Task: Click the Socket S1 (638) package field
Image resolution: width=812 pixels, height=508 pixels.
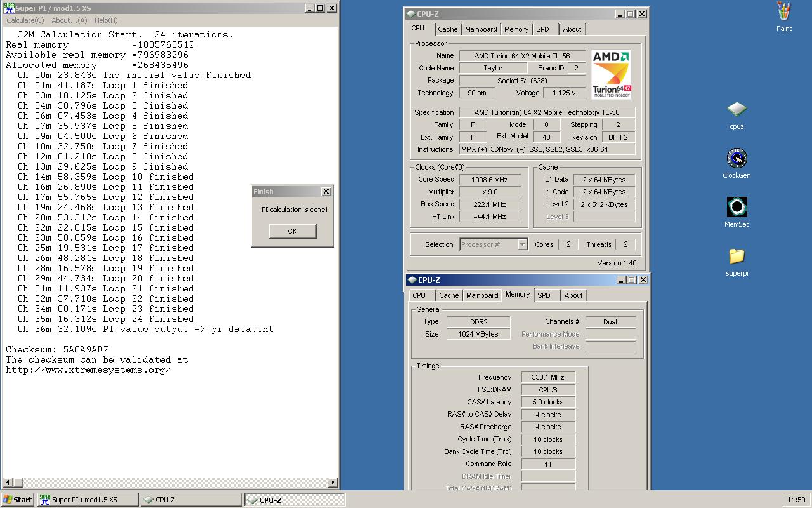Action: click(522, 81)
